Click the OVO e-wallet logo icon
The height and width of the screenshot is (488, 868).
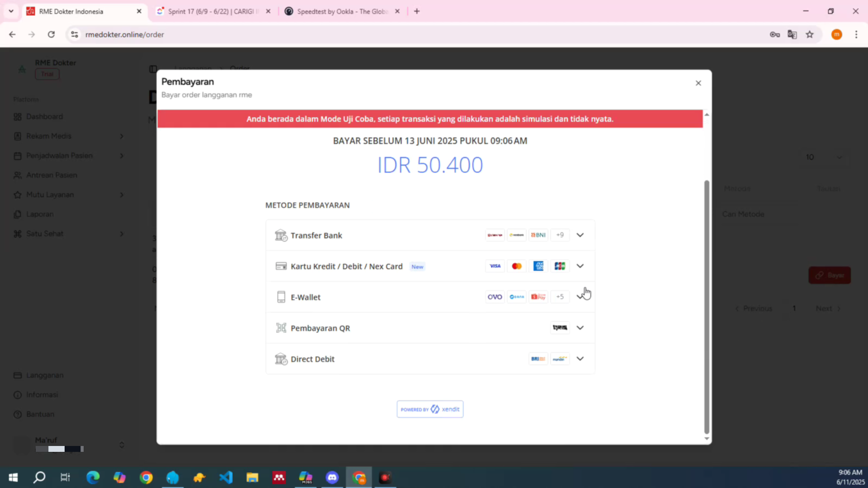pos(495,297)
